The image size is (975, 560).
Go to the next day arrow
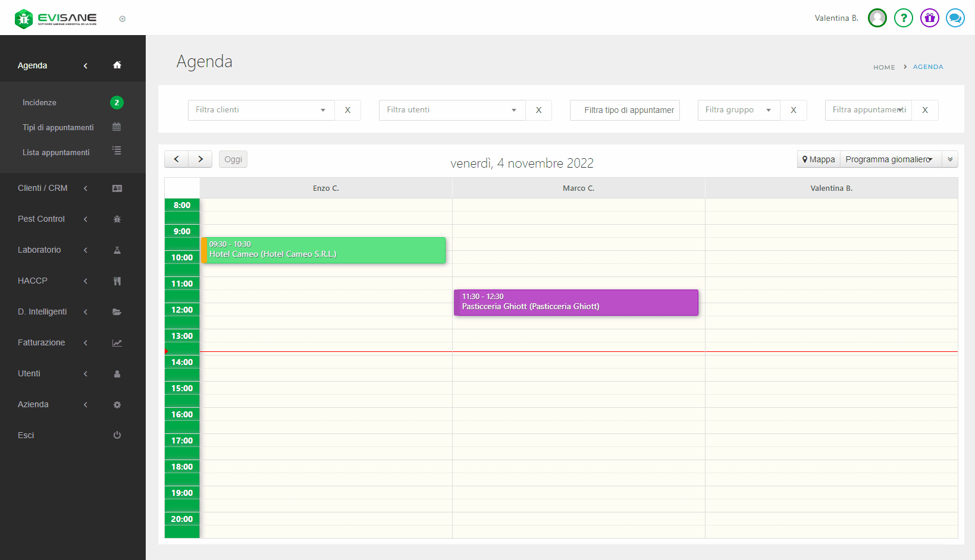pos(200,159)
